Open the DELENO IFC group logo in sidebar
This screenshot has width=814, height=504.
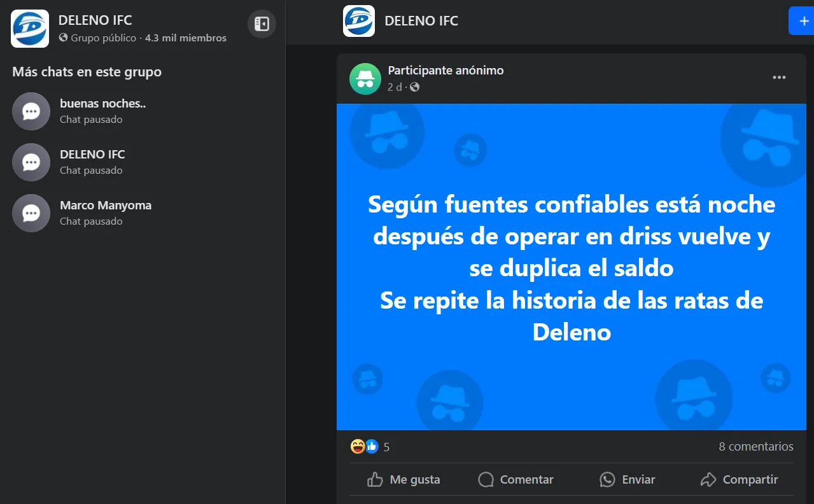point(30,29)
